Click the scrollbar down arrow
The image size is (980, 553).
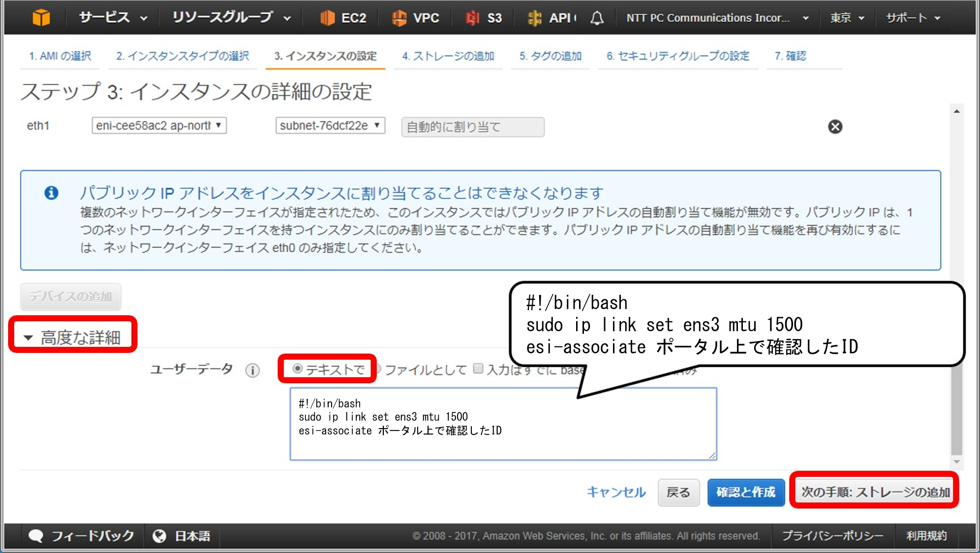(956, 462)
